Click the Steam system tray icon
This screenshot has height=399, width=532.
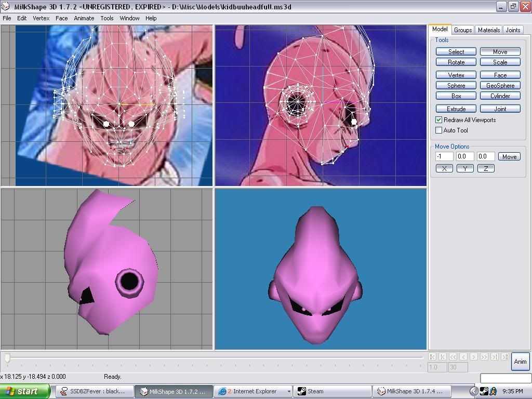(x=484, y=392)
